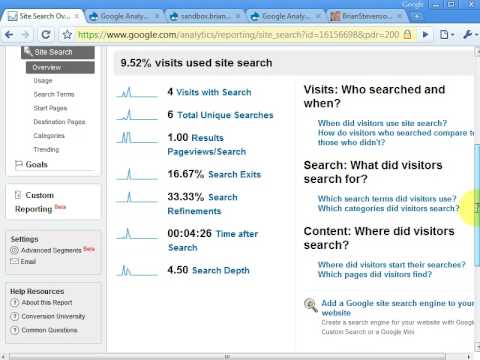Click the Advanced Segments icon

click(x=14, y=250)
